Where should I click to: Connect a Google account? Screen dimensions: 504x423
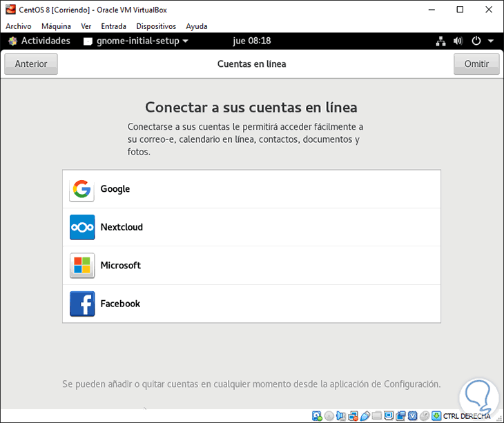tap(252, 189)
